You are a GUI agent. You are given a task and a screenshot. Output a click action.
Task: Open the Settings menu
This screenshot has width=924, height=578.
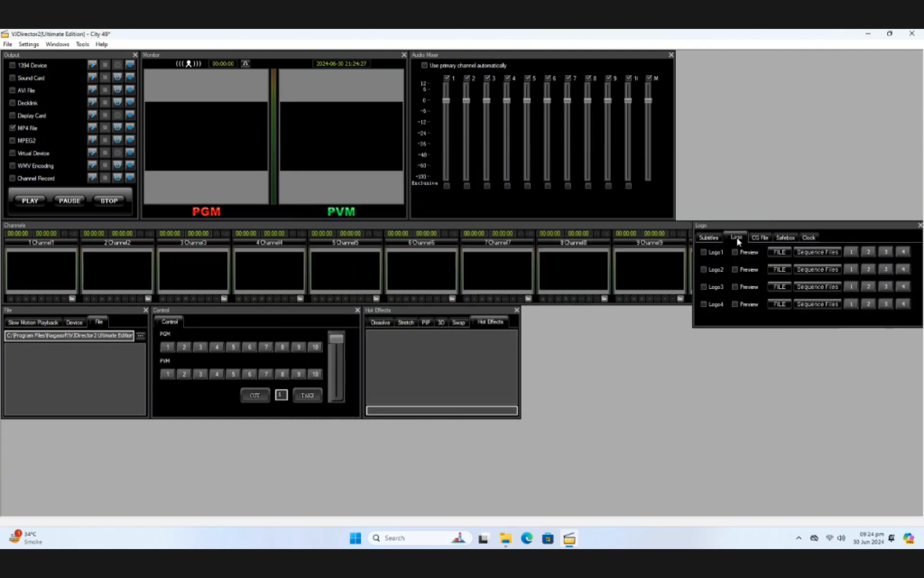(28, 43)
